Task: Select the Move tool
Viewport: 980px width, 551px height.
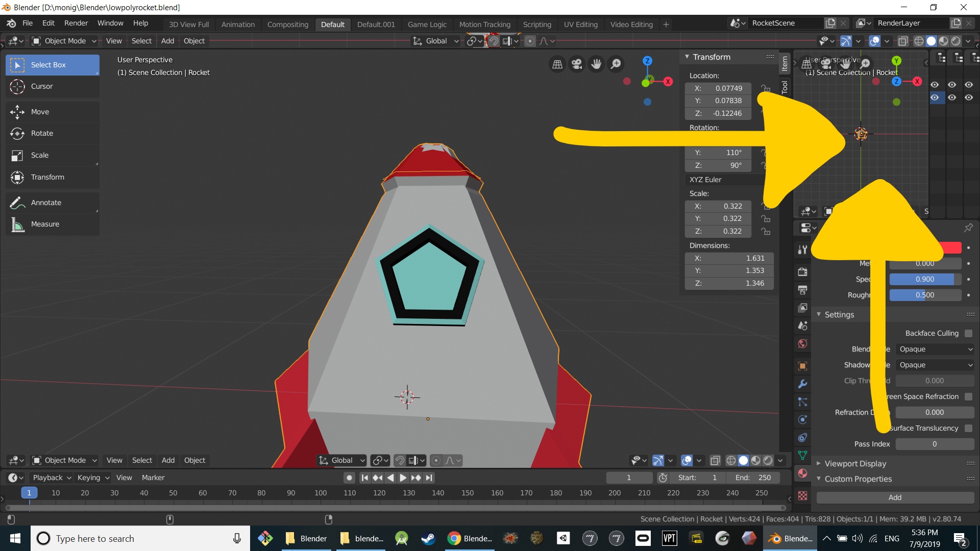Action: tap(40, 112)
